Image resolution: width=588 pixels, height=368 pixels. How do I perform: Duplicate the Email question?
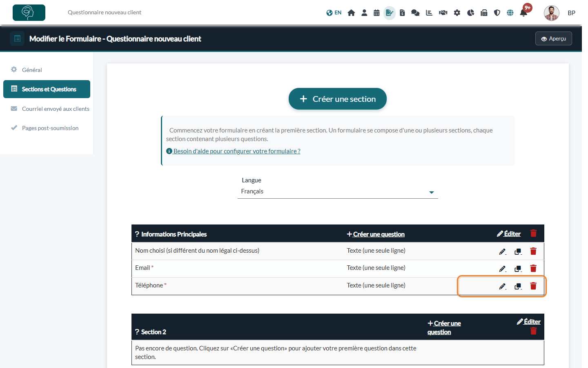tap(518, 269)
